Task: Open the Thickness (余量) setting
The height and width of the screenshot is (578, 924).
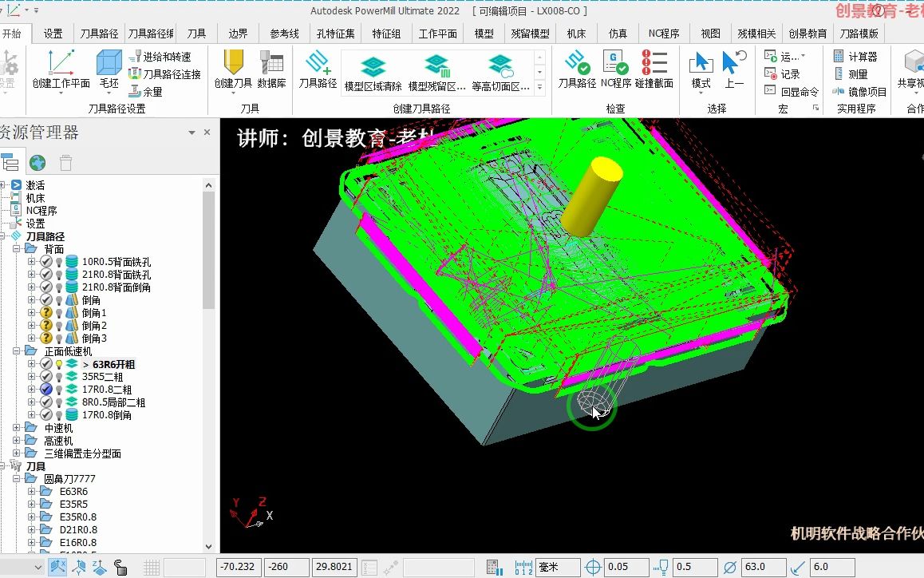Action: (145, 92)
